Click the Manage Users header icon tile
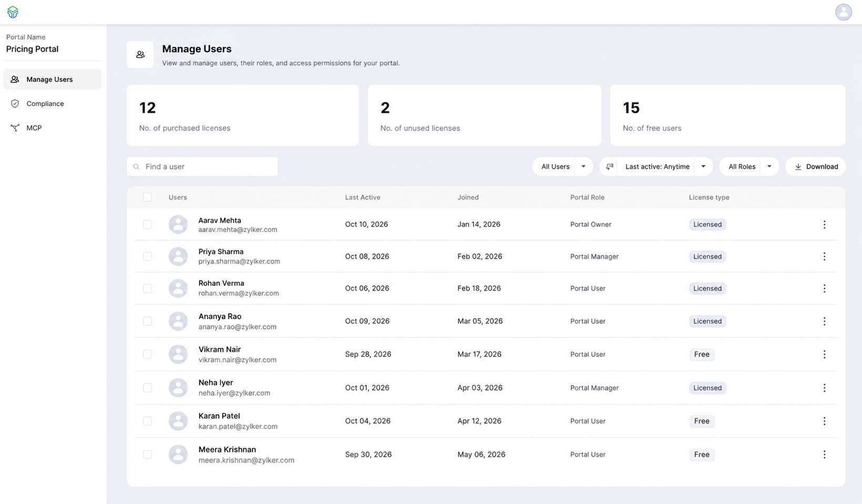 click(140, 55)
